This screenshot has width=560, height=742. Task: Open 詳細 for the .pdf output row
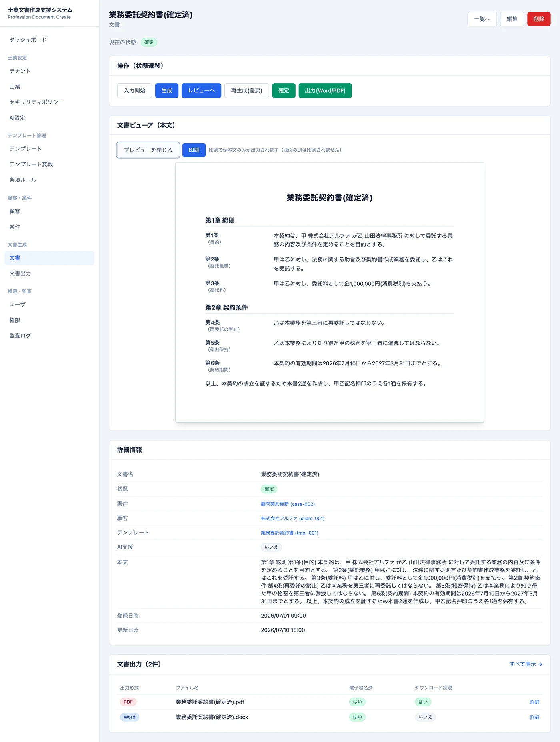(534, 702)
